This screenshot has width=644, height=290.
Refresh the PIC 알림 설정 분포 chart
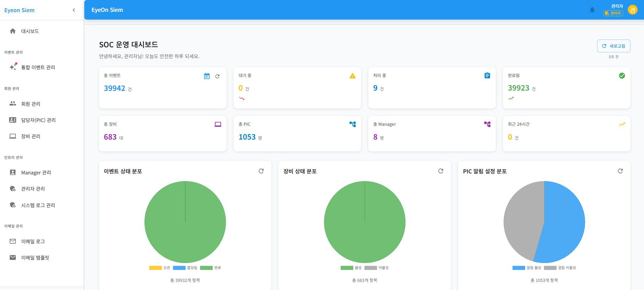tap(620, 171)
